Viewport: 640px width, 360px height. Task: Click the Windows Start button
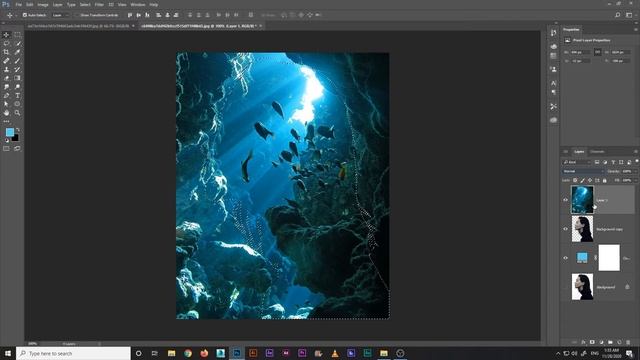coord(8,353)
